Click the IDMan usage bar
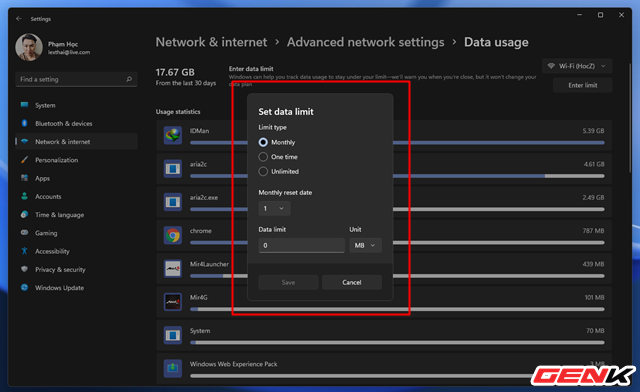 point(397,143)
